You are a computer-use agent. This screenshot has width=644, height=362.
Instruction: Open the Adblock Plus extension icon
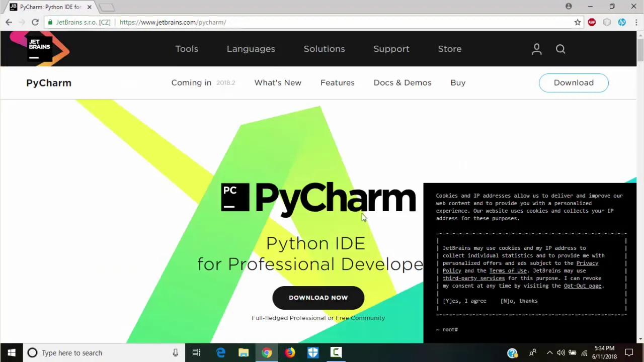(592, 22)
